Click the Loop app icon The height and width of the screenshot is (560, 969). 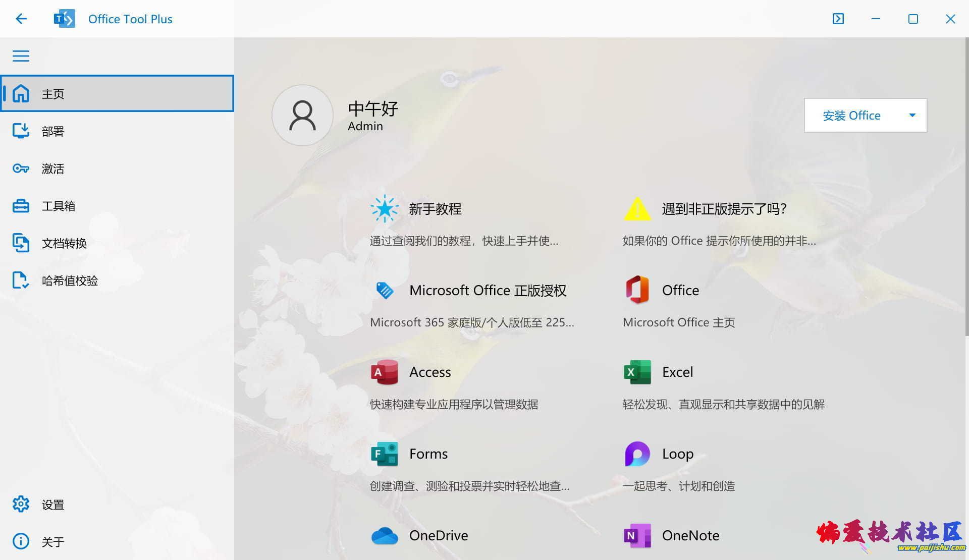637,454
